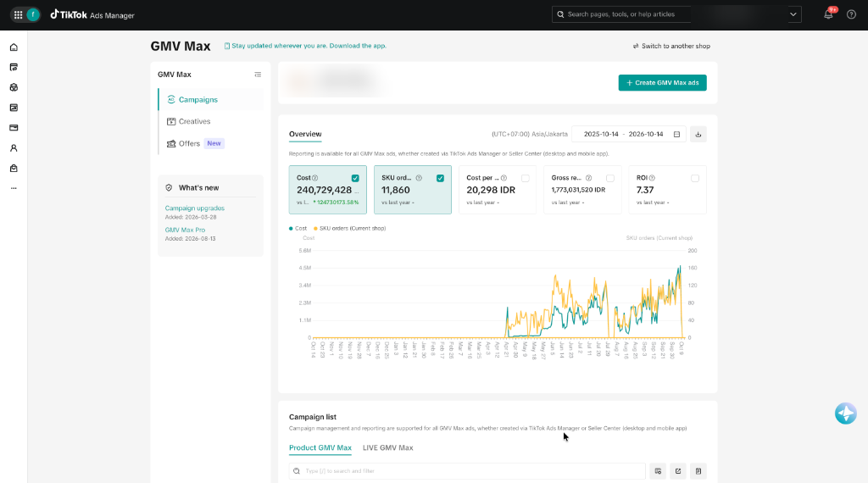Select the Overview tab
The width and height of the screenshot is (868, 483).
tap(305, 134)
